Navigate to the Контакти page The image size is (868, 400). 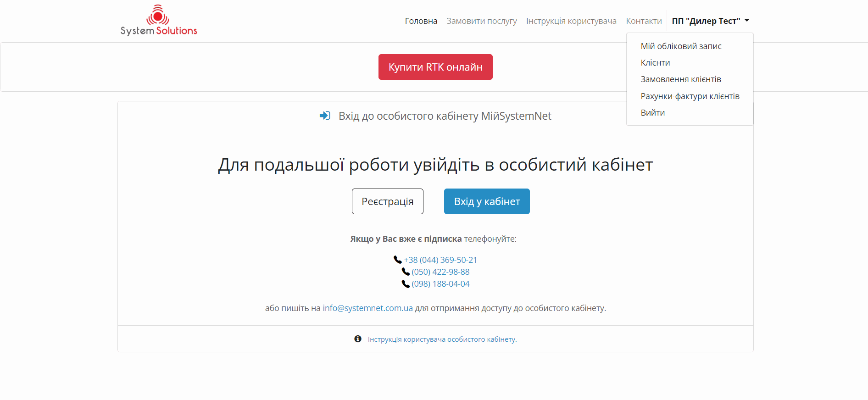coord(644,21)
